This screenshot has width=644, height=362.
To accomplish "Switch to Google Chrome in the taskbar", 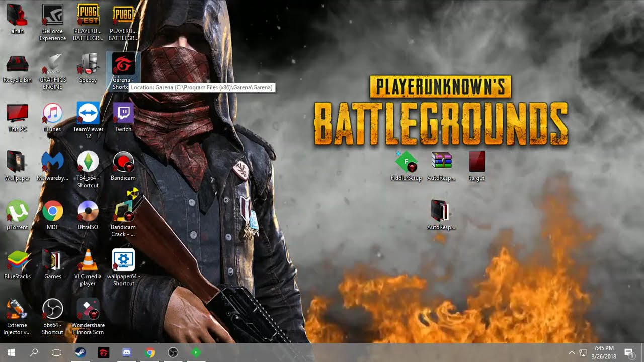I will point(150,352).
